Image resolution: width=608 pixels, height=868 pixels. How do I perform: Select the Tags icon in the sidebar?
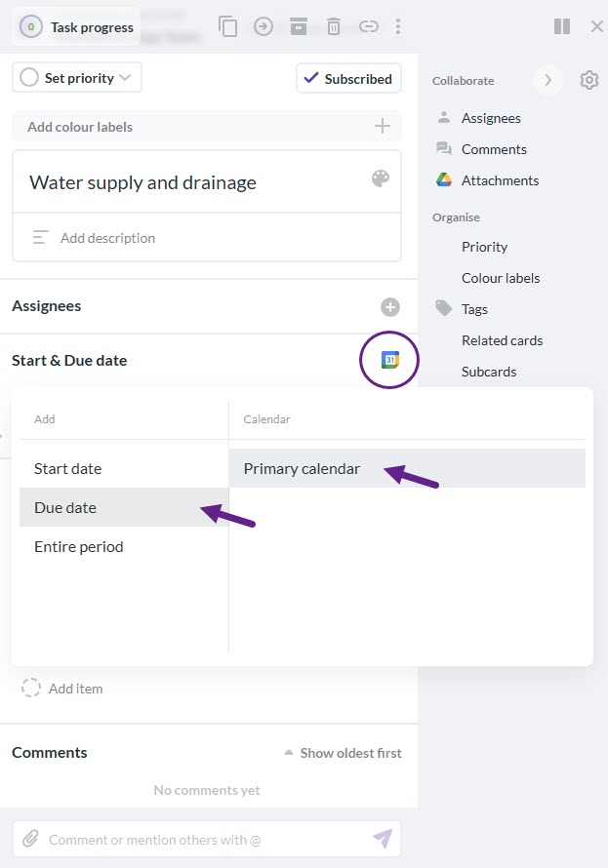click(444, 308)
